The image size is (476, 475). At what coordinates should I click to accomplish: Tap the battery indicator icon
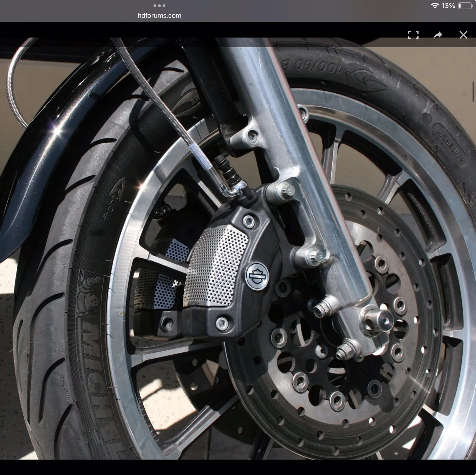tap(465, 6)
